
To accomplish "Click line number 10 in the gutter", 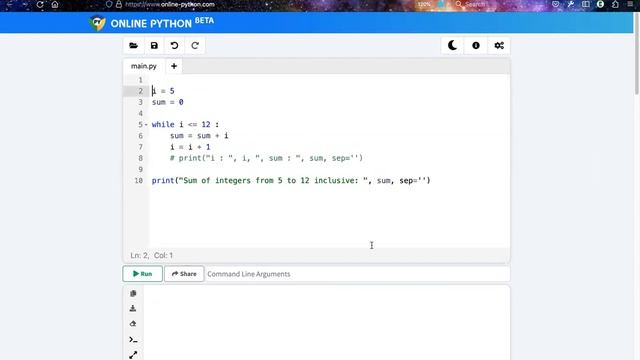I will pos(138,180).
